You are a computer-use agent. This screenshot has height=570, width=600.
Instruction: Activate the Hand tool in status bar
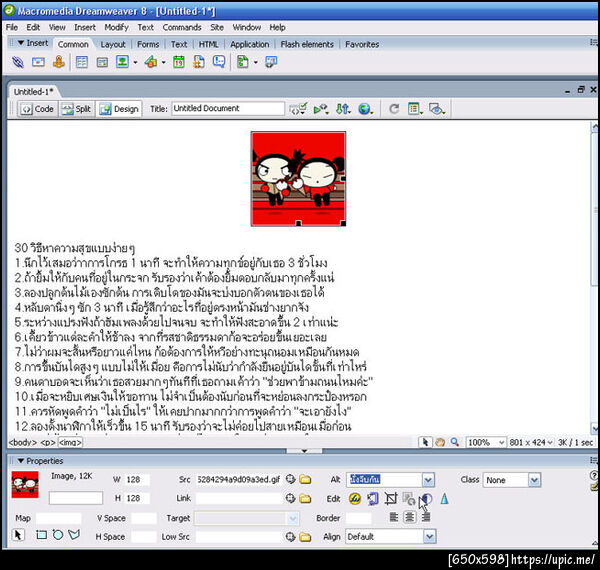[440, 442]
